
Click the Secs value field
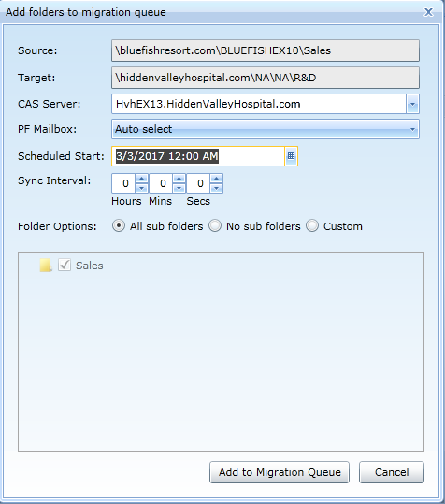(199, 183)
